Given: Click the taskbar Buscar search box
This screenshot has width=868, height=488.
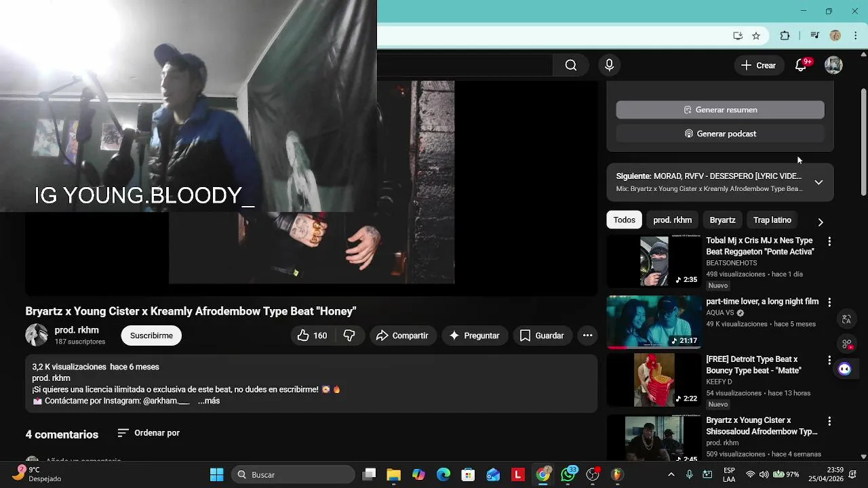Looking at the screenshot, I should (x=293, y=474).
